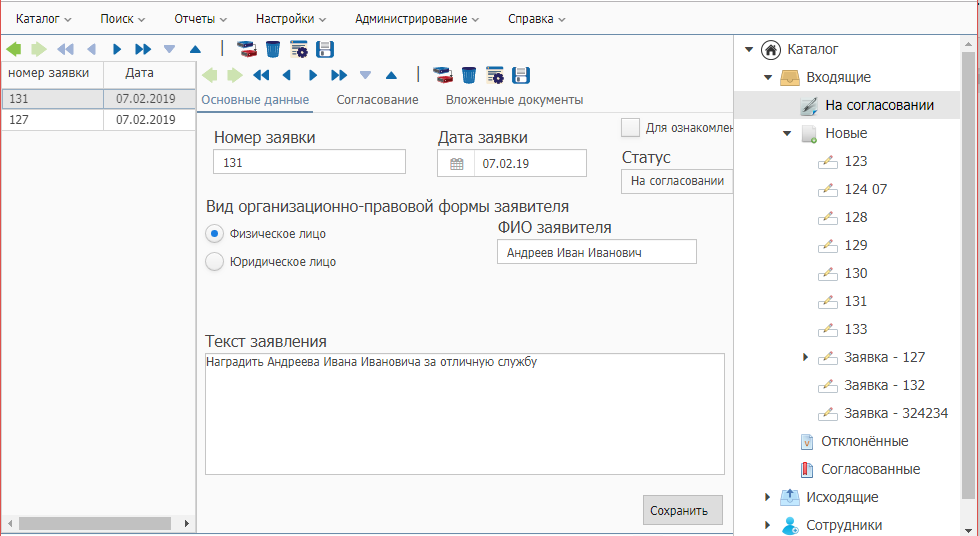
Task: Switch to Основные данные tab
Action: click(x=255, y=100)
